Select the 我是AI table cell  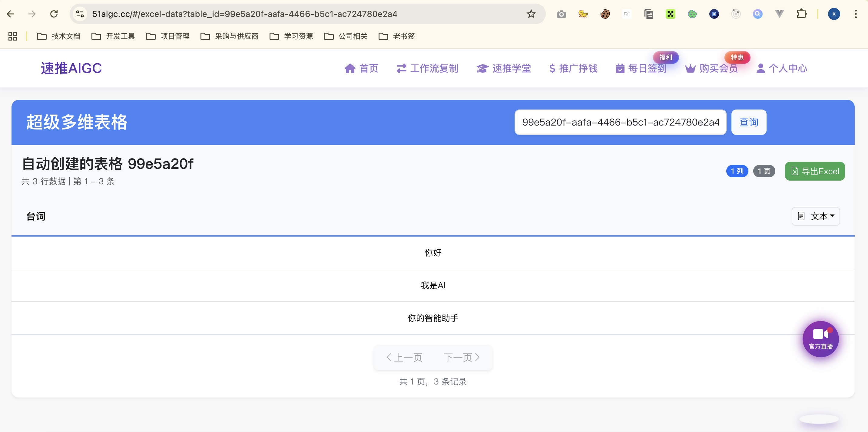(433, 285)
